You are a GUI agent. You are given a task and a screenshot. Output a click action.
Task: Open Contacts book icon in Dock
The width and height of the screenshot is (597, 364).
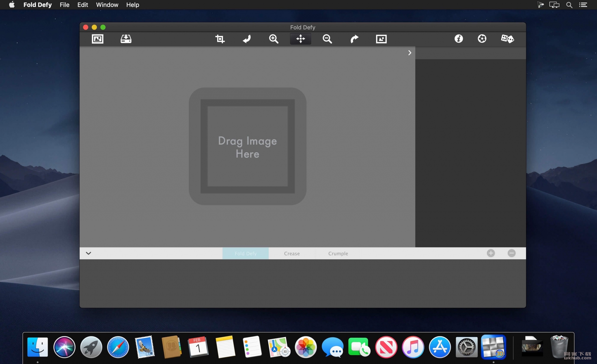click(x=172, y=347)
